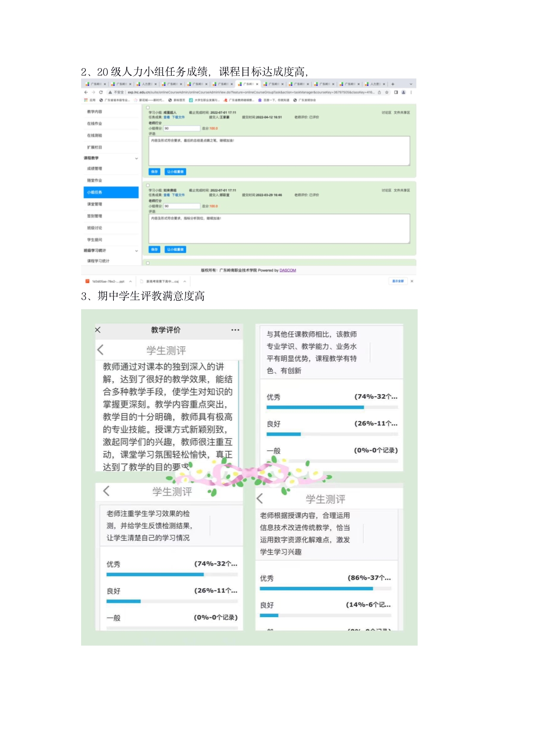Open the 教学评价 three-dot menu

(x=235, y=330)
